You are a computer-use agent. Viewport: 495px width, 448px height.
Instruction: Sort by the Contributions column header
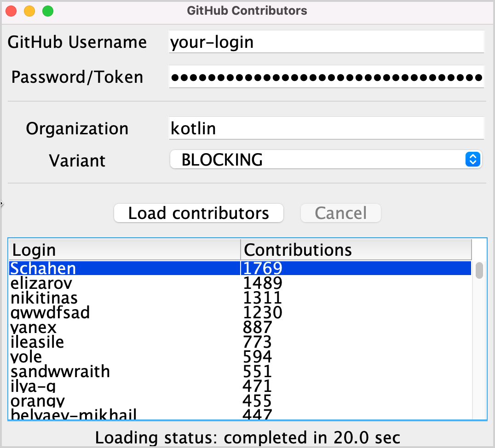coord(356,250)
